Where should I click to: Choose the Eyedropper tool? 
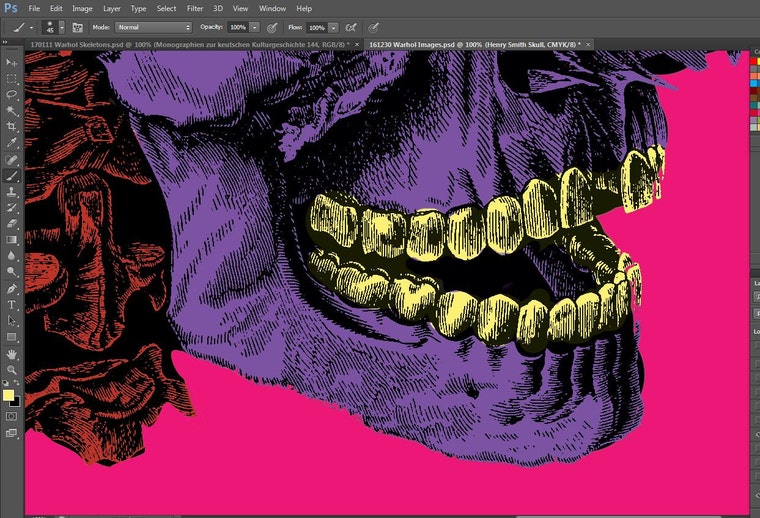tap(11, 143)
